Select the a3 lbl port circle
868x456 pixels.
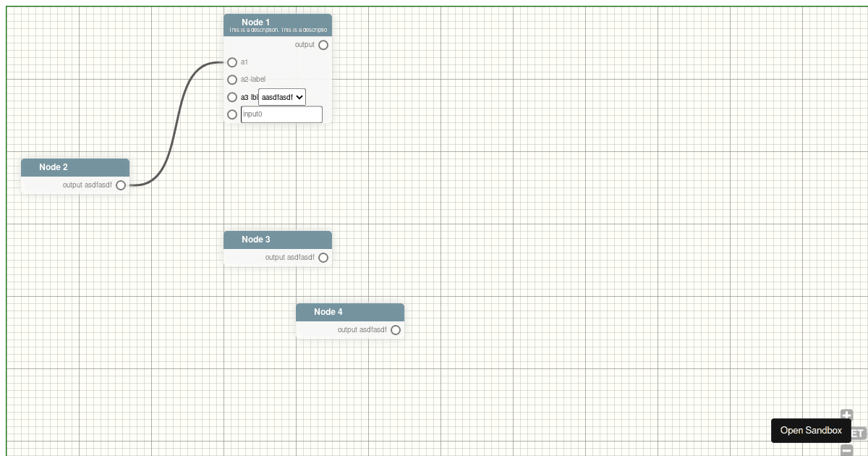(x=232, y=97)
